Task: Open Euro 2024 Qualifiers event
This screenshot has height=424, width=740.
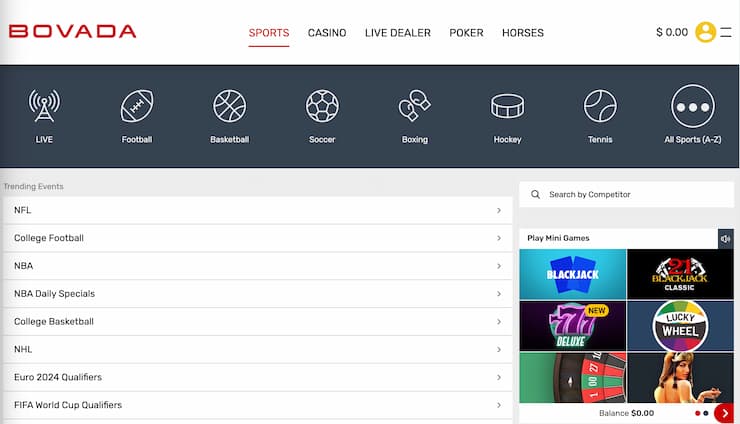Action: [258, 377]
